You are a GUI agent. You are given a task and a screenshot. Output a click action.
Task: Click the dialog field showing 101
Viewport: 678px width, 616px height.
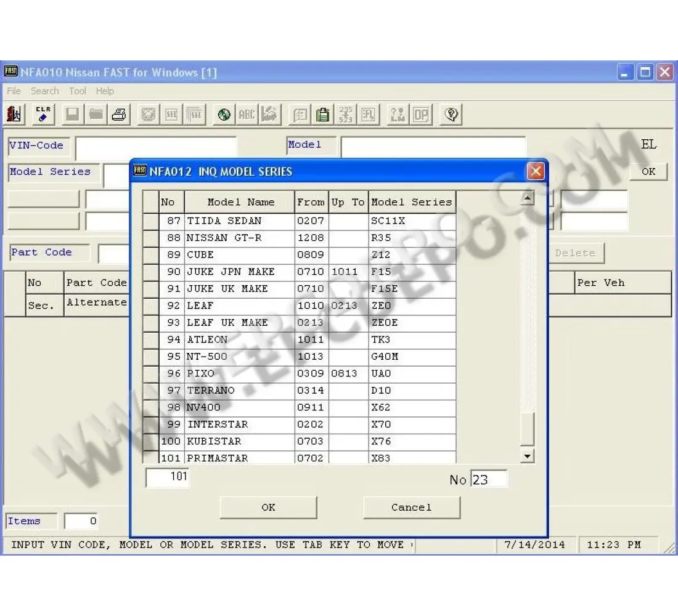point(167,477)
